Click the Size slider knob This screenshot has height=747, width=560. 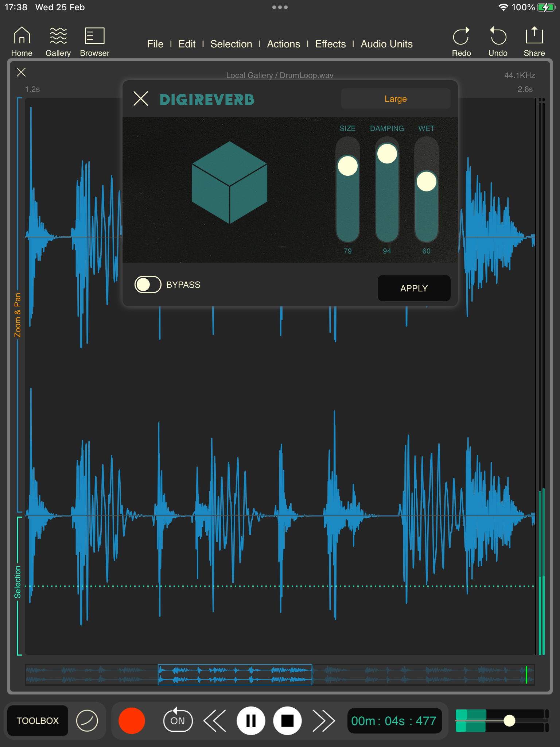tap(348, 166)
